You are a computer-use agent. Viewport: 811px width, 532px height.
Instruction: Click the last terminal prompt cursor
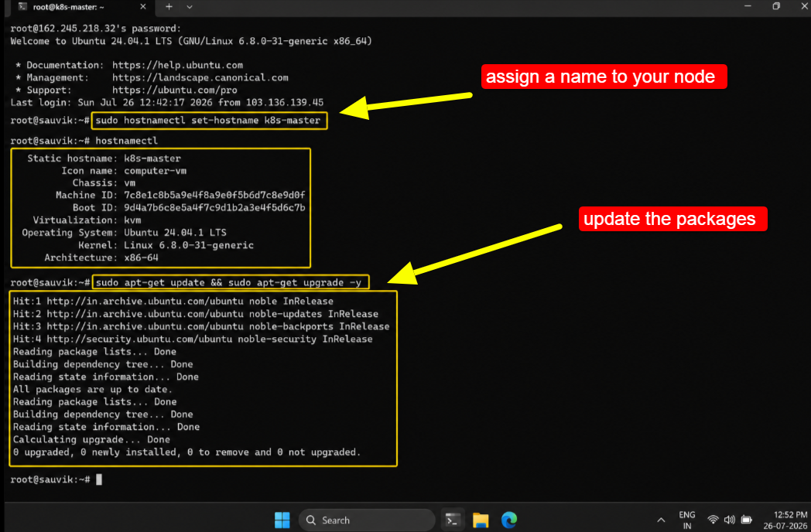point(99,479)
